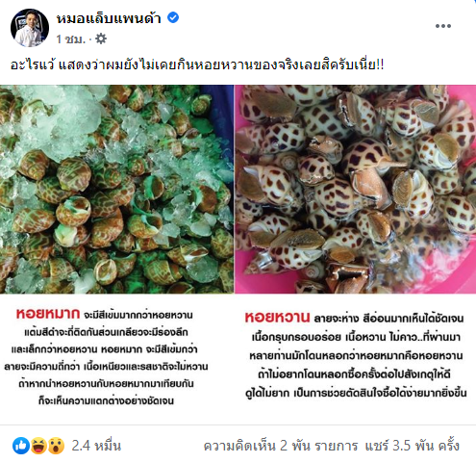Click the blue Like reaction icon
476x463 pixels.
21,446
